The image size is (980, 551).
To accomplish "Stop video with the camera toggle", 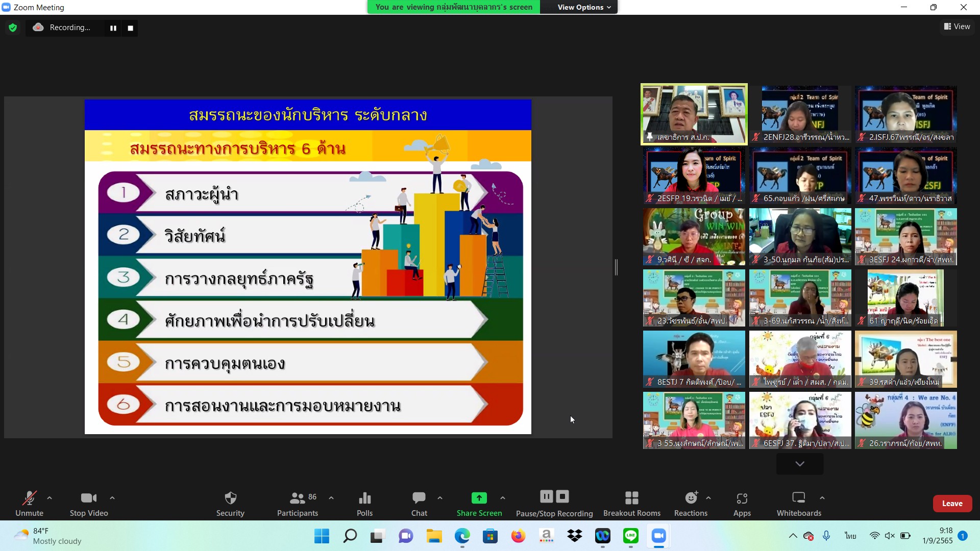I will tap(89, 503).
